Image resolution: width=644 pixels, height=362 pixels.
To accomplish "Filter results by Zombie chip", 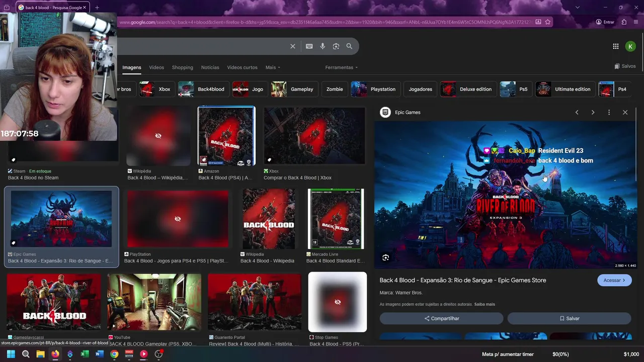I will pyautogui.click(x=335, y=89).
